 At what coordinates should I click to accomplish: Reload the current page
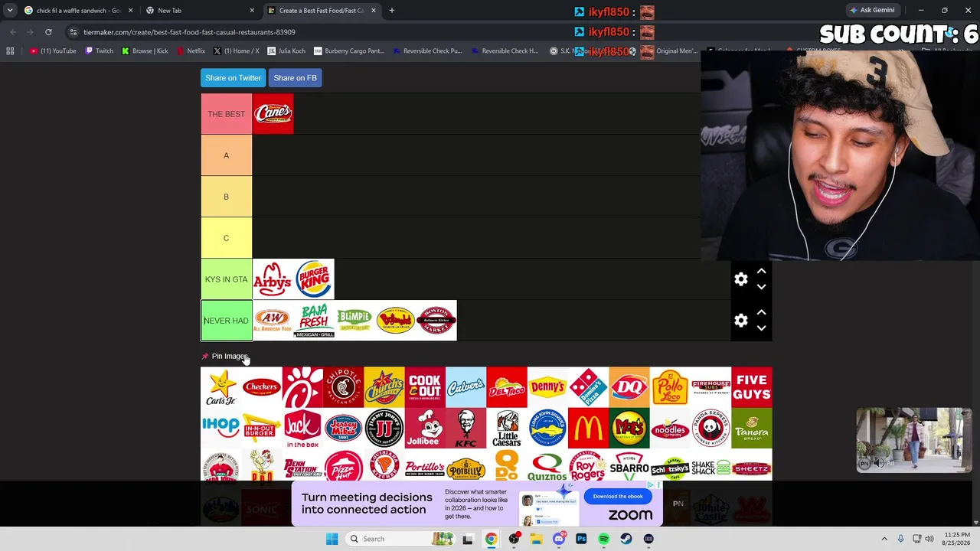click(48, 32)
